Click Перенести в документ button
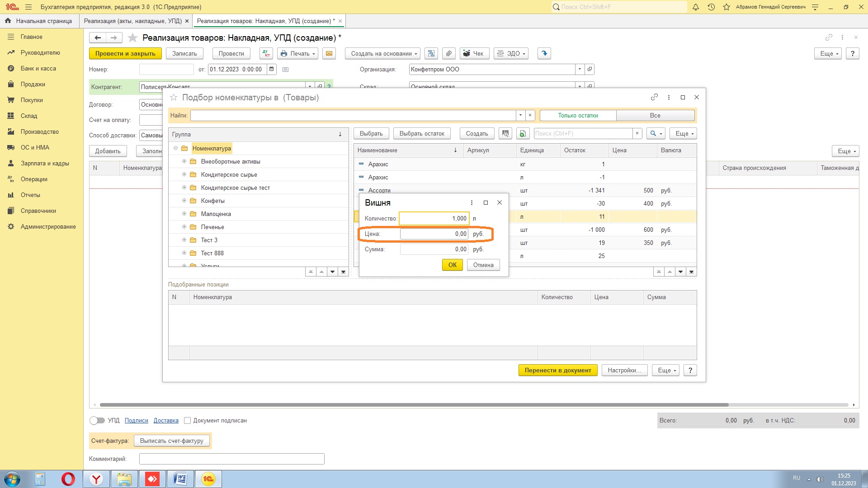Viewport: 868px width, 488px height. (557, 370)
